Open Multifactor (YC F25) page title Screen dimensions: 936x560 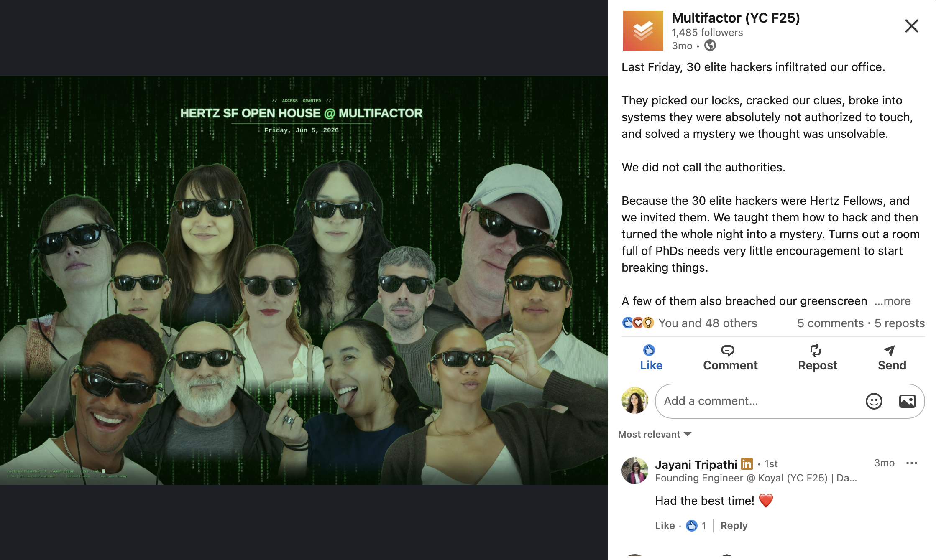(736, 18)
